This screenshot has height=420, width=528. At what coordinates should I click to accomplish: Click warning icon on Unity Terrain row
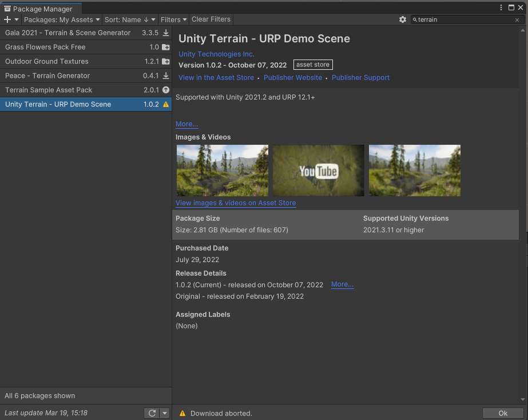pos(166,104)
